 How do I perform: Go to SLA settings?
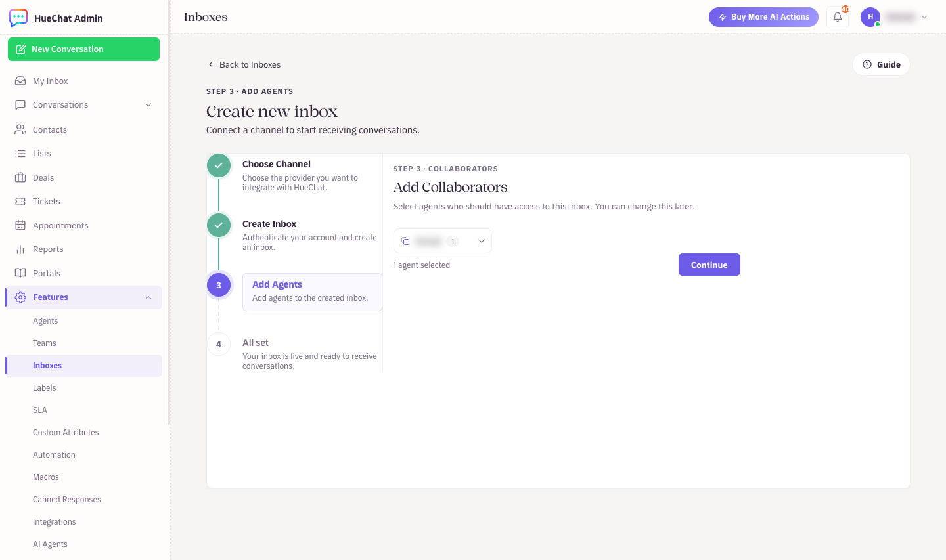coord(40,410)
